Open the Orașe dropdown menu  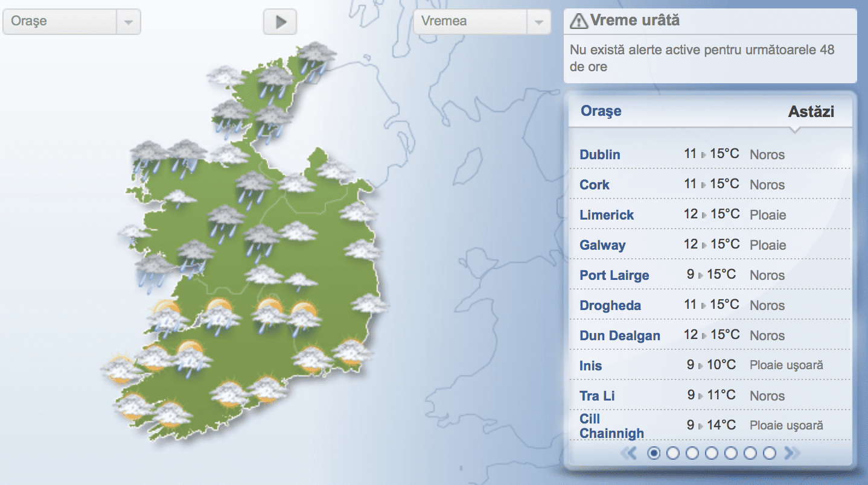click(x=71, y=22)
